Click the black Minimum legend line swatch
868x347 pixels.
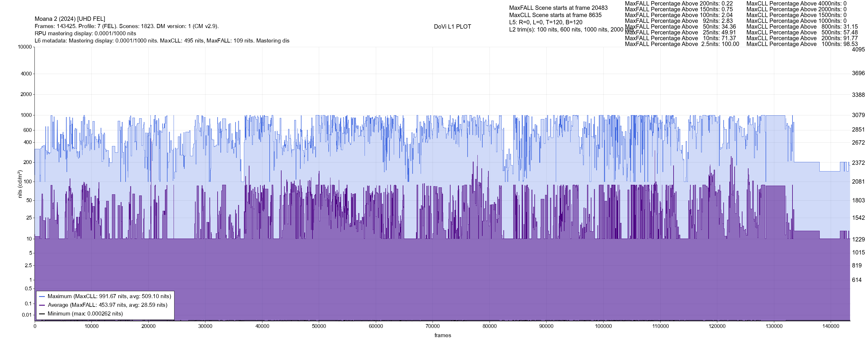(42, 314)
